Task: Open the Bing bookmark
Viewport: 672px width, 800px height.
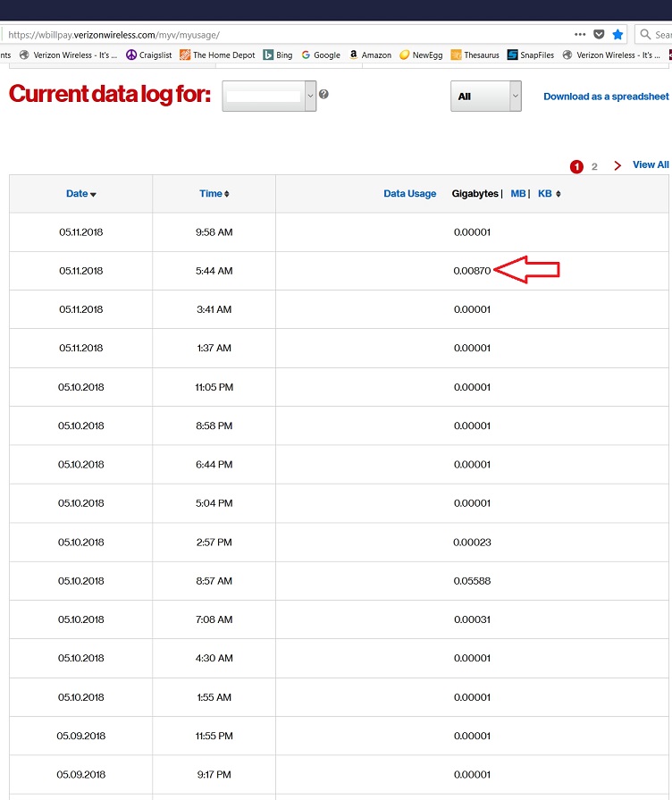Action: click(278, 55)
